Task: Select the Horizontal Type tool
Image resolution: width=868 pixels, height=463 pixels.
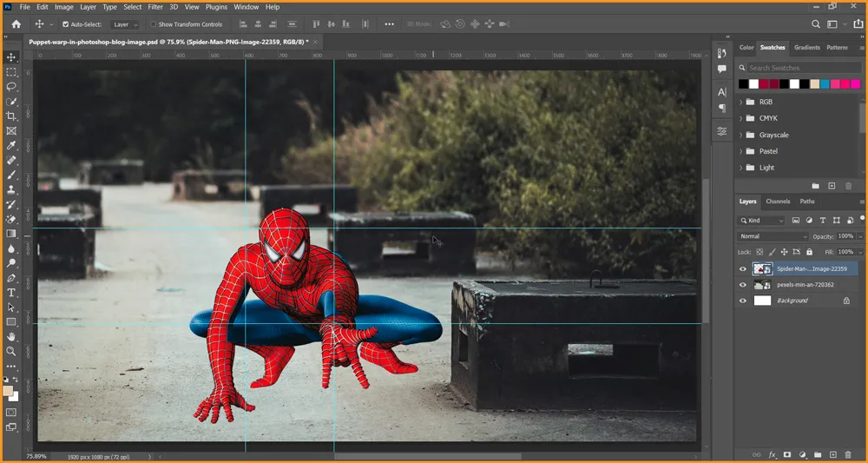Action: click(11, 293)
